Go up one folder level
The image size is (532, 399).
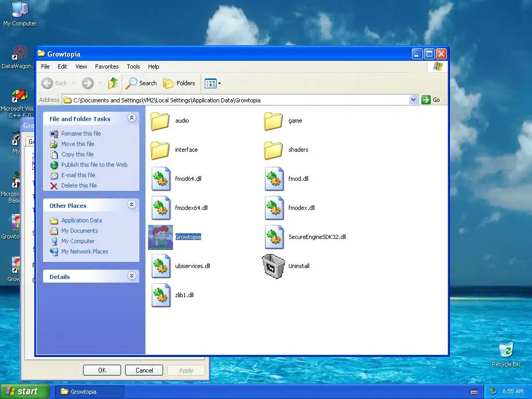click(x=113, y=83)
